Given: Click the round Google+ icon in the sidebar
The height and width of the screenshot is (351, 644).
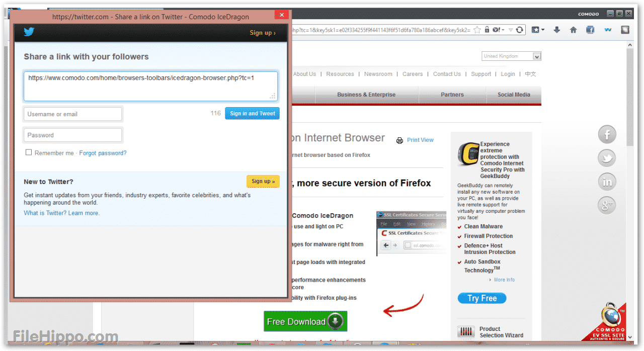Looking at the screenshot, I should pyautogui.click(x=607, y=205).
